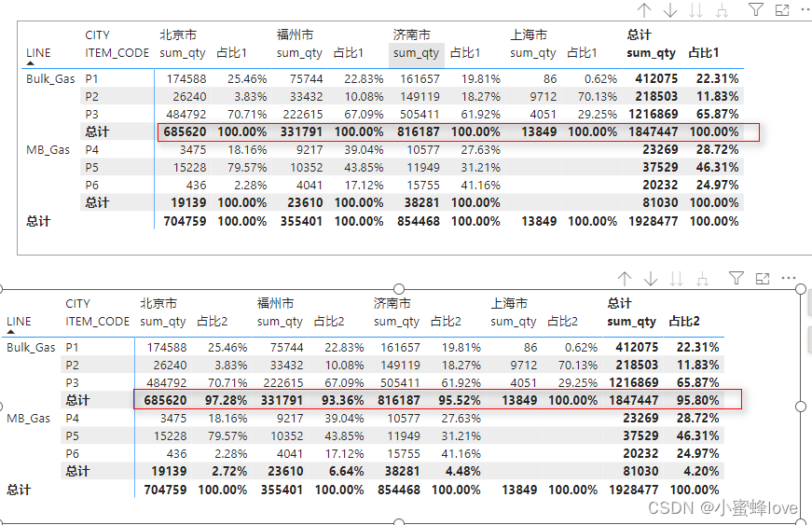This screenshot has width=812, height=525.
Task: Go to next level on bottom matrix
Action: [676, 279]
